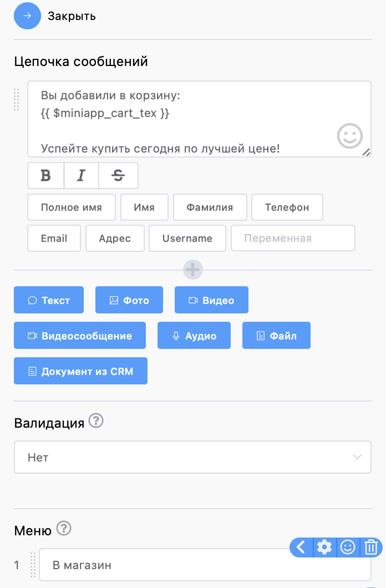Delete menu item with trash icon
The width and height of the screenshot is (386, 588).
point(371,548)
